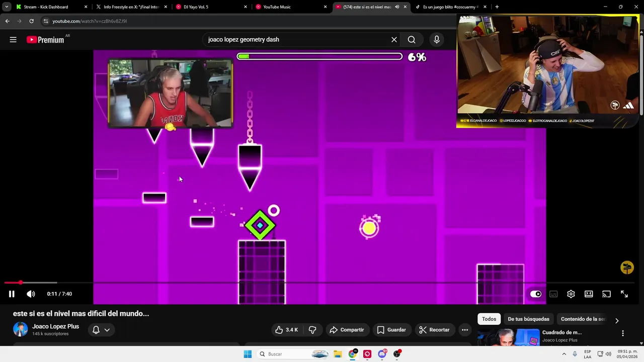Go forward in browser history
644x362 pixels.
[x=19, y=21]
